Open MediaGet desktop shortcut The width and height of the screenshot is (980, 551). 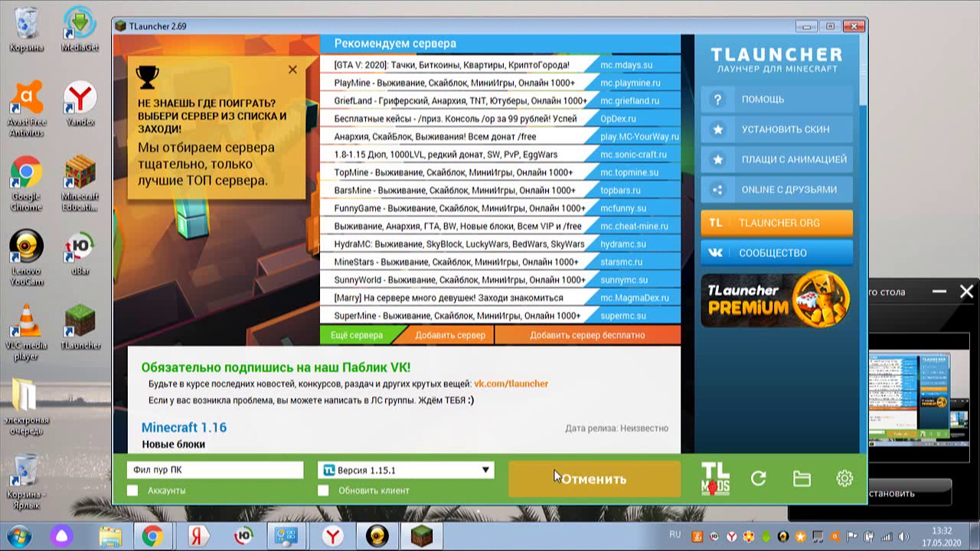[80, 29]
